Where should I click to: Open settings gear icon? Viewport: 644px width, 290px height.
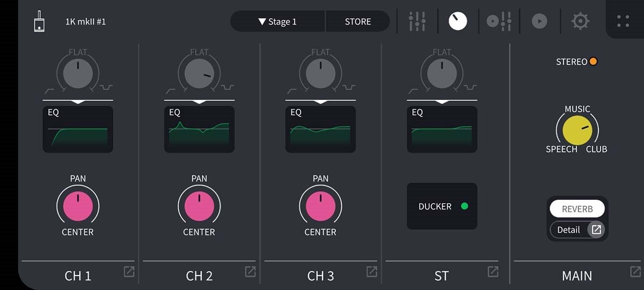tap(580, 21)
